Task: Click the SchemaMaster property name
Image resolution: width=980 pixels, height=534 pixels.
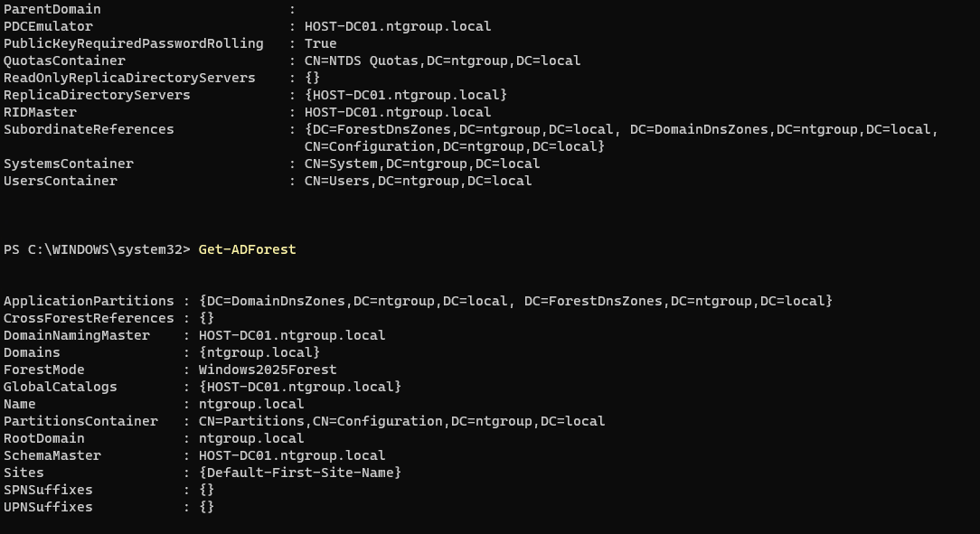Action: tap(52, 455)
